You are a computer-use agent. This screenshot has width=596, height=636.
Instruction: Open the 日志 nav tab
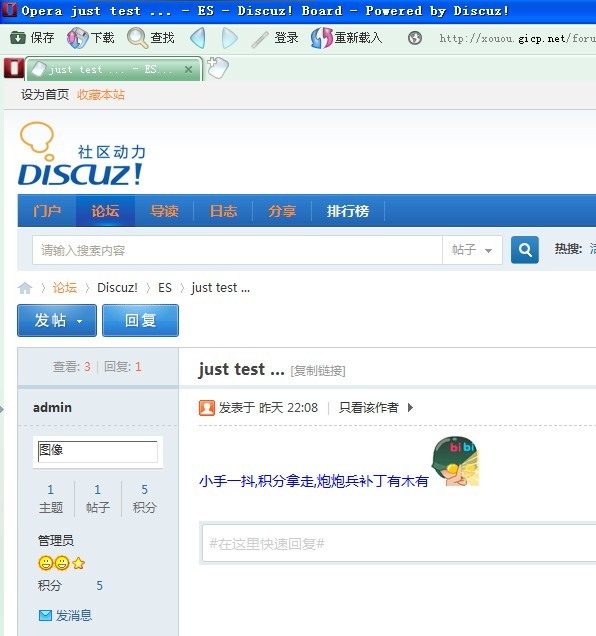(223, 211)
